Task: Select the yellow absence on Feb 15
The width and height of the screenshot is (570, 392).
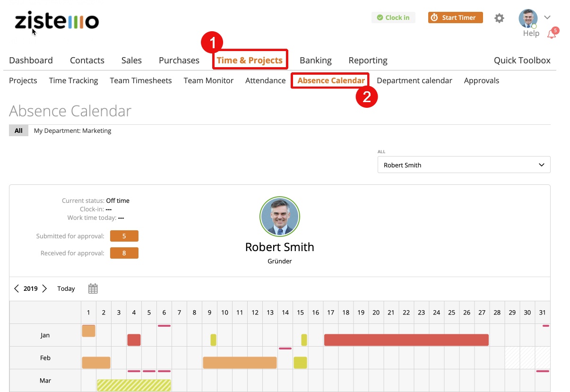Action: click(x=300, y=363)
